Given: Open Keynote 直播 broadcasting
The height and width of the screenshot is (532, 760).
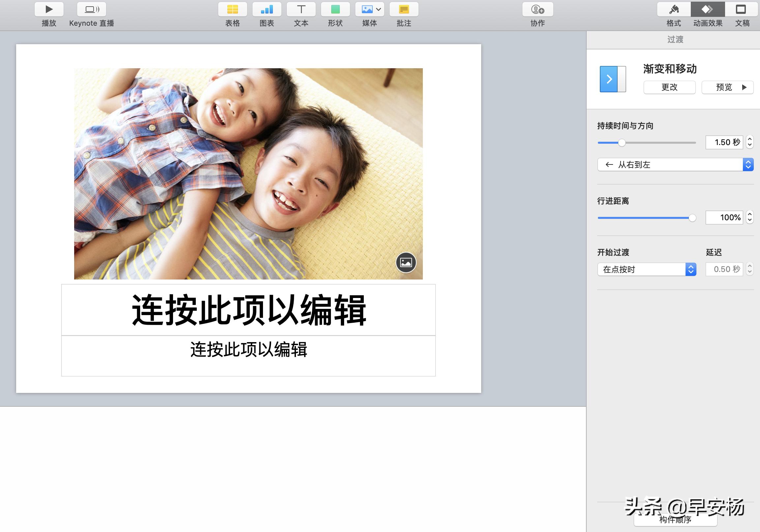Looking at the screenshot, I should click(91, 9).
